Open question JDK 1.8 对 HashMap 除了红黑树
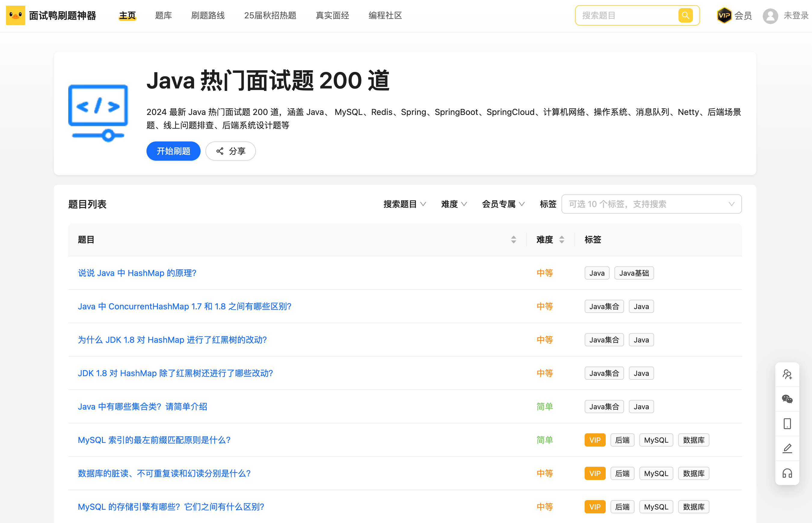 175,373
